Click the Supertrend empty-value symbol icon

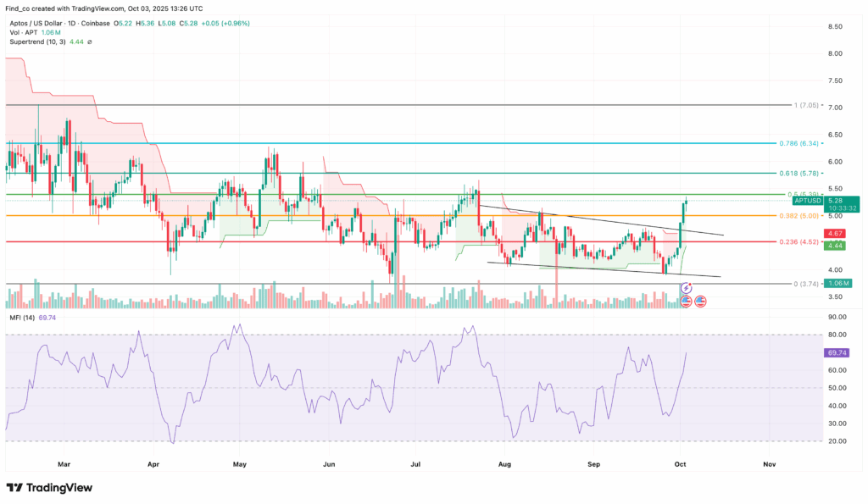89,42
